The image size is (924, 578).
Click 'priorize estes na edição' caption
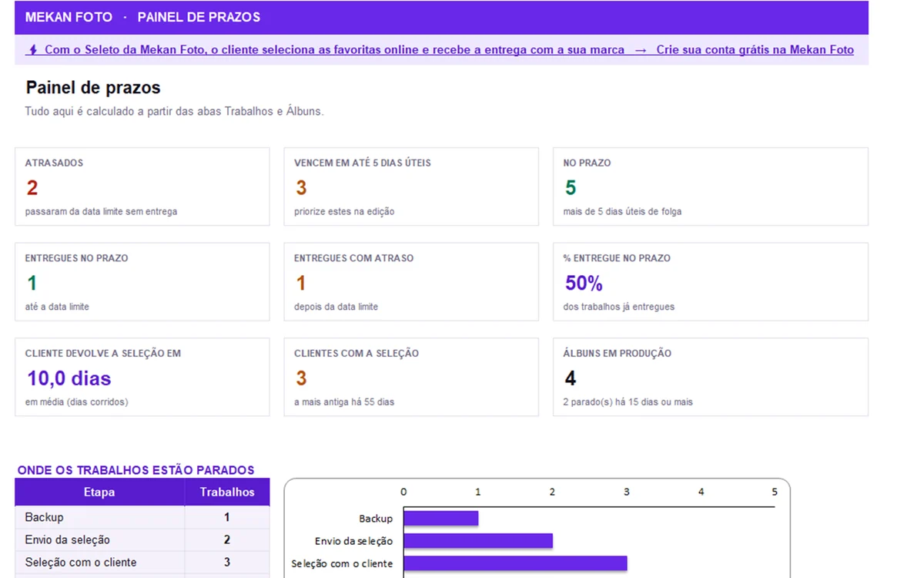click(344, 212)
